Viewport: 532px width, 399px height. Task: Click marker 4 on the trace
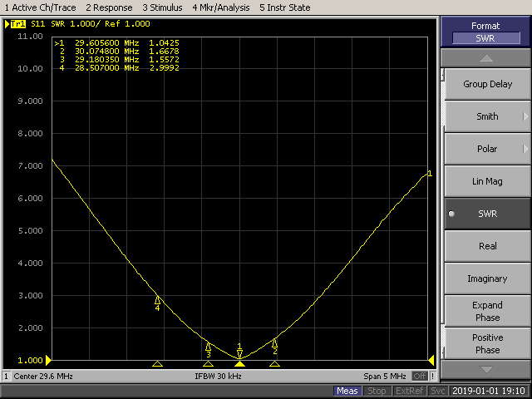(157, 303)
